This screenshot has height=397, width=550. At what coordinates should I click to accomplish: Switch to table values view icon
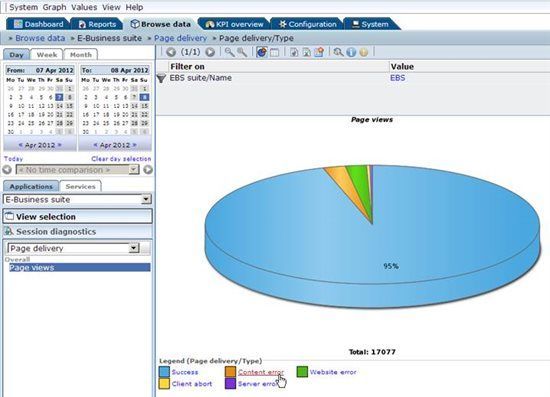(x=275, y=52)
